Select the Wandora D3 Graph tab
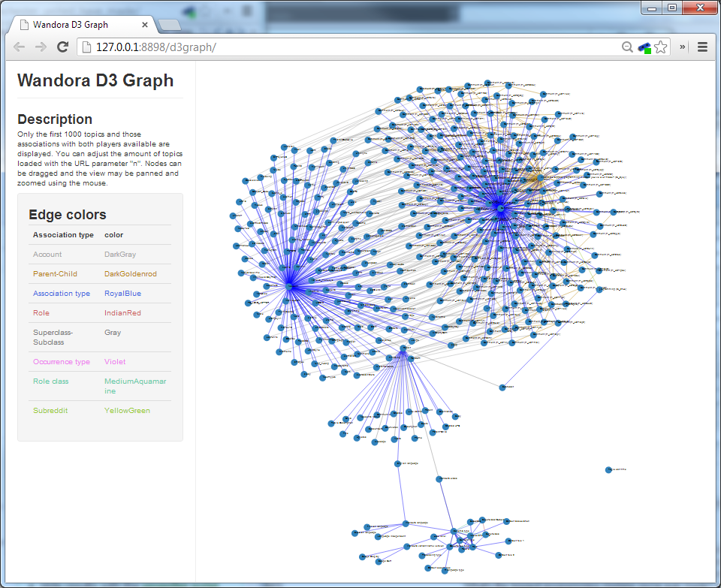721x588 pixels. pyautogui.click(x=75, y=25)
